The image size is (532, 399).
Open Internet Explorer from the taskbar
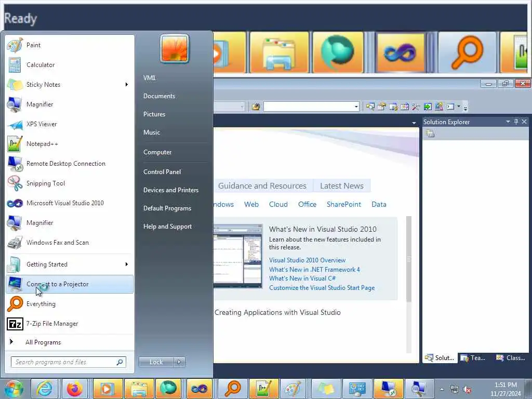tap(44, 389)
